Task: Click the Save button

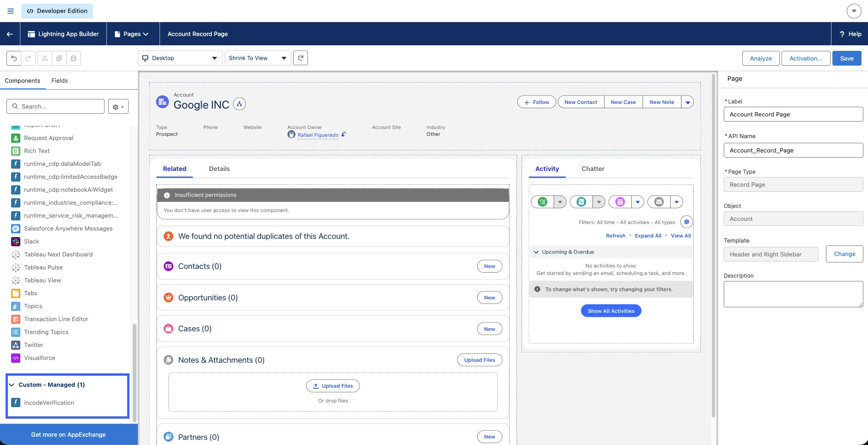Action: point(847,58)
